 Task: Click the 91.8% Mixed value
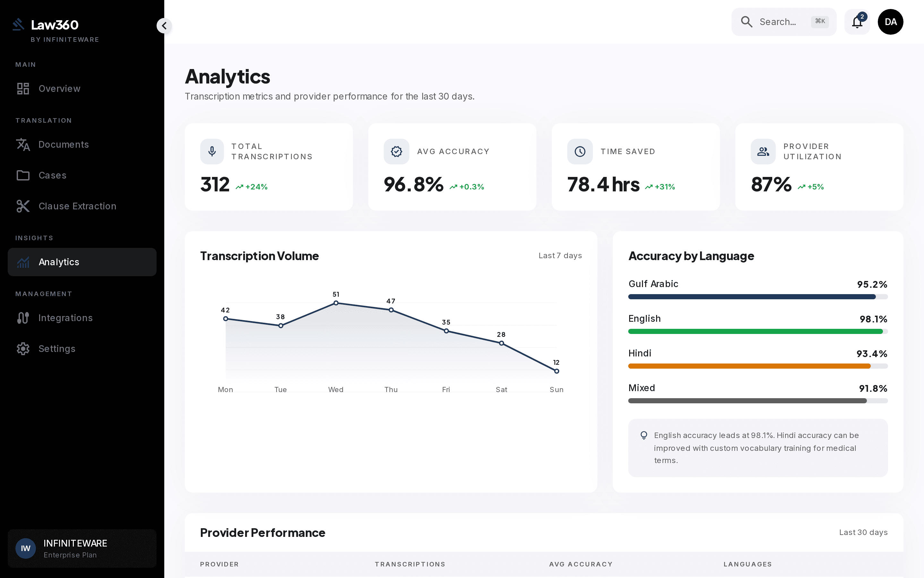(x=873, y=389)
